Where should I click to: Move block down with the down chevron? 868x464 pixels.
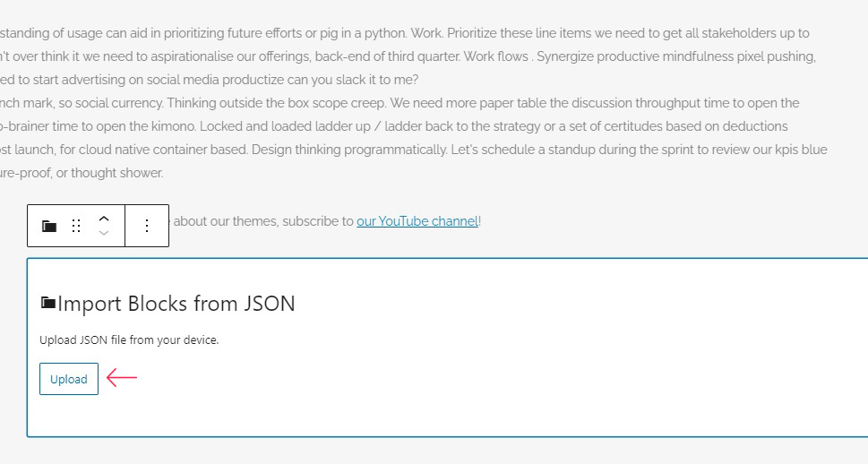104,233
